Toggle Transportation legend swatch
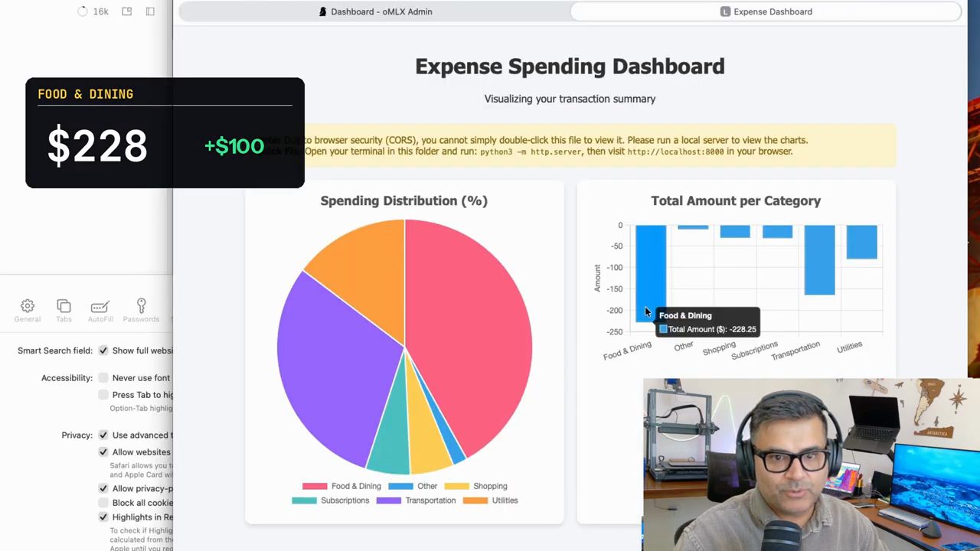Image resolution: width=980 pixels, height=551 pixels. [389, 500]
